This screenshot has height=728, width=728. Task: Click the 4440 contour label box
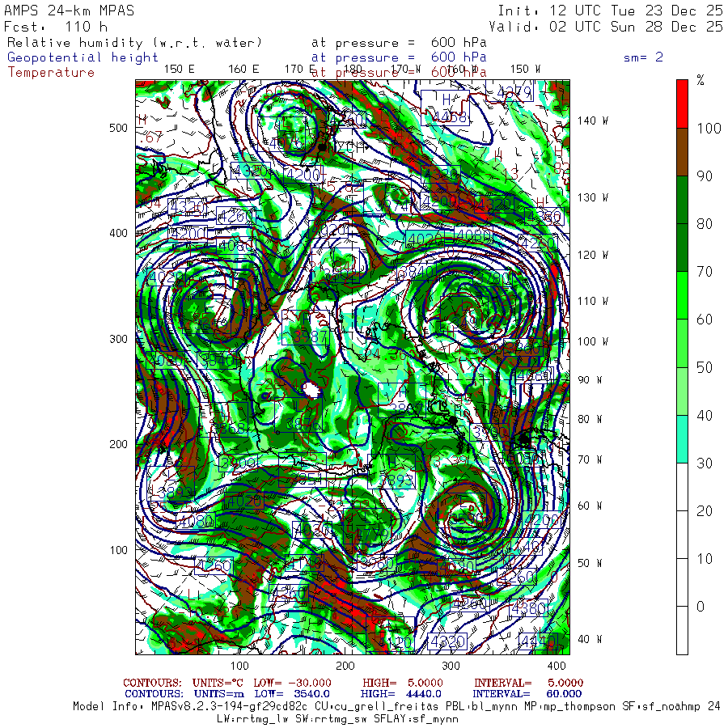[x=538, y=641]
